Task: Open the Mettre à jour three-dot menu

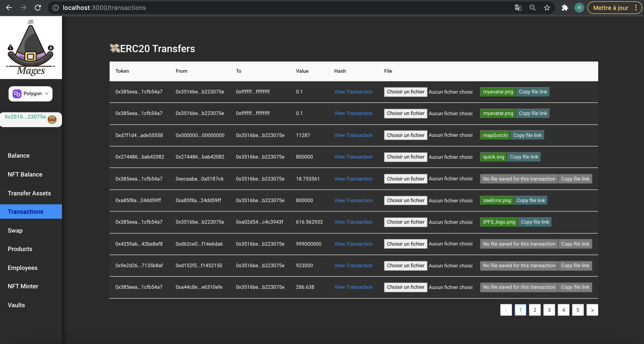Action: [x=636, y=8]
